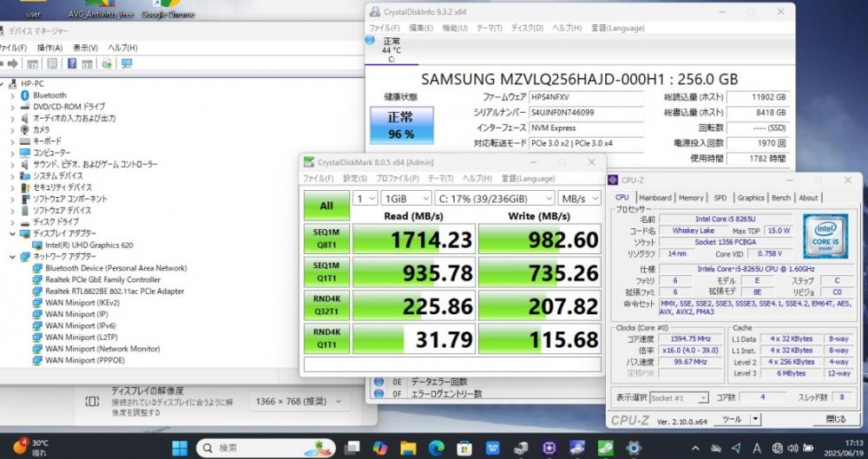Click the blue help icon in Device Manager toolbar
The image size is (868, 459).
[x=72, y=63]
